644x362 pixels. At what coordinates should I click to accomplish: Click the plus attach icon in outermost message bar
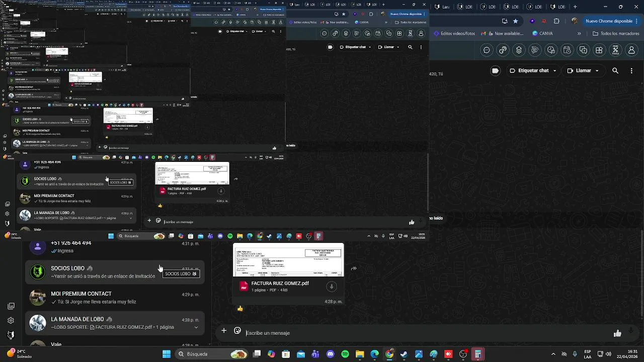tap(224, 331)
